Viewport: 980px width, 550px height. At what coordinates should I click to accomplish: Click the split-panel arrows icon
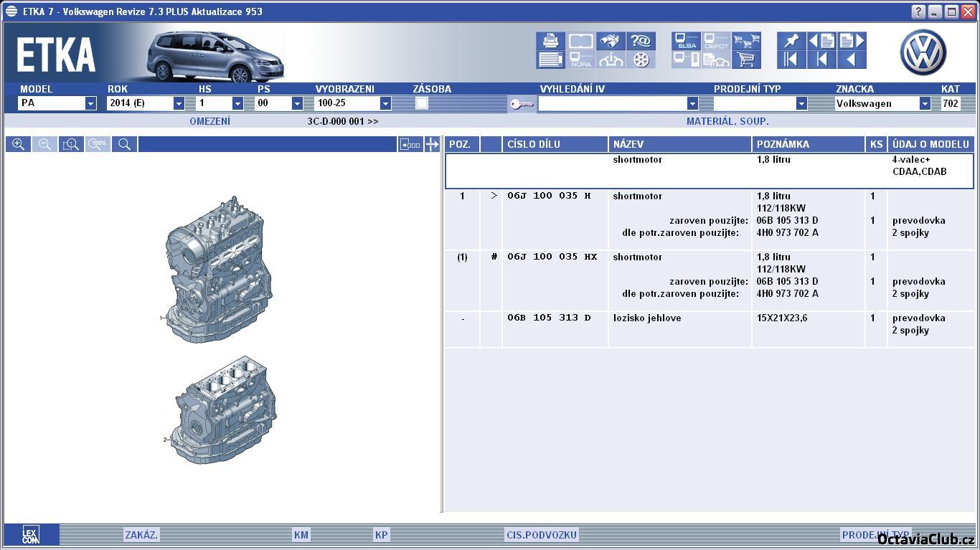432,144
